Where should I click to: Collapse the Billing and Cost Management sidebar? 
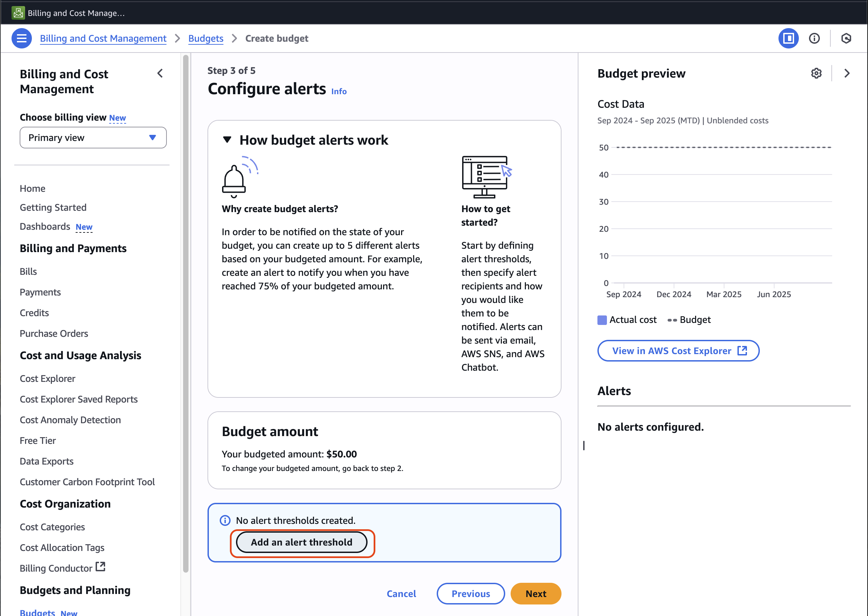(160, 73)
